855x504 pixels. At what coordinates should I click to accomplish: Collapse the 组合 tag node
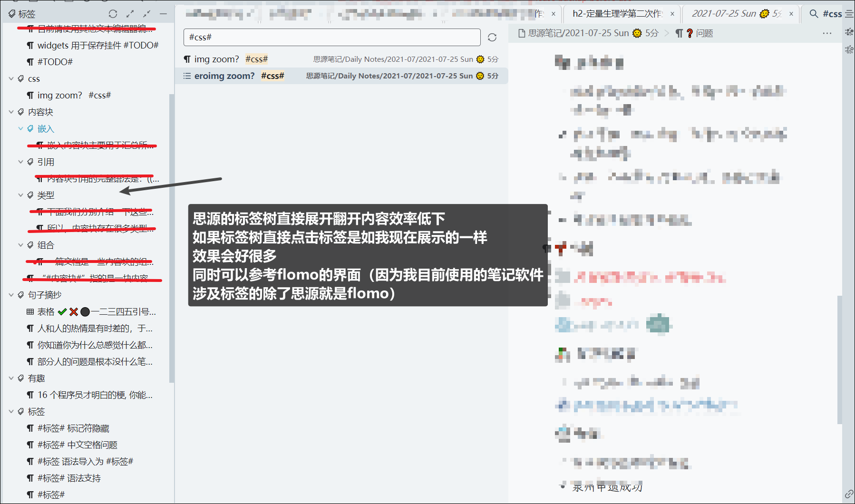pos(20,245)
